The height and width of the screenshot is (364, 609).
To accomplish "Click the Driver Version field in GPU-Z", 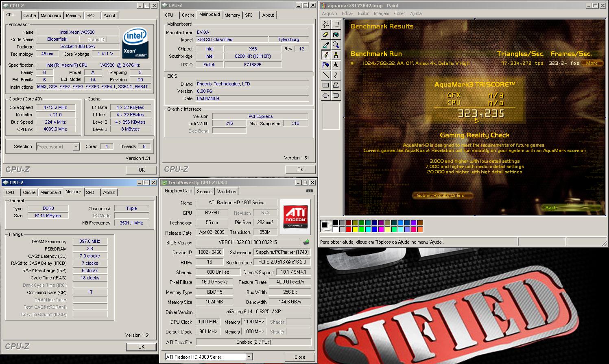I will coord(253,312).
